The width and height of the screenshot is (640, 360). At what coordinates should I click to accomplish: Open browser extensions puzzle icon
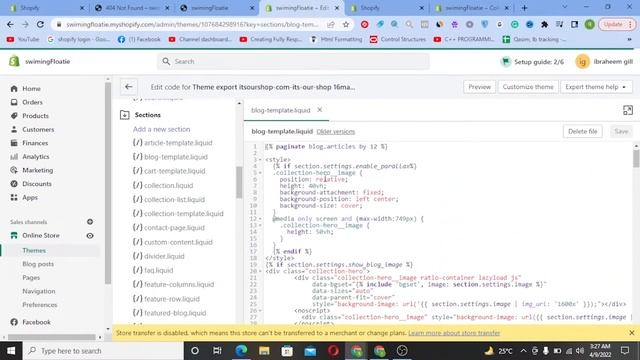[x=544, y=24]
